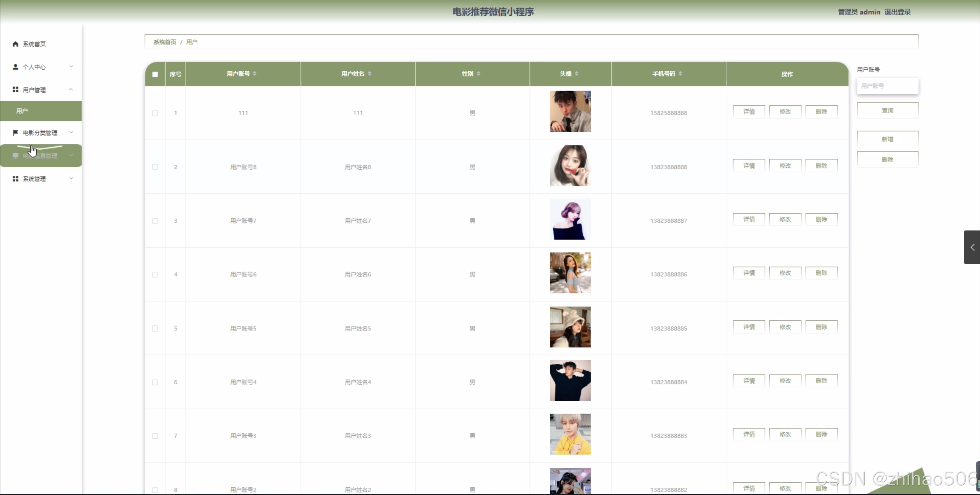
Task: Open the avatar thumbnail of 用户账号7
Action: [x=570, y=219]
